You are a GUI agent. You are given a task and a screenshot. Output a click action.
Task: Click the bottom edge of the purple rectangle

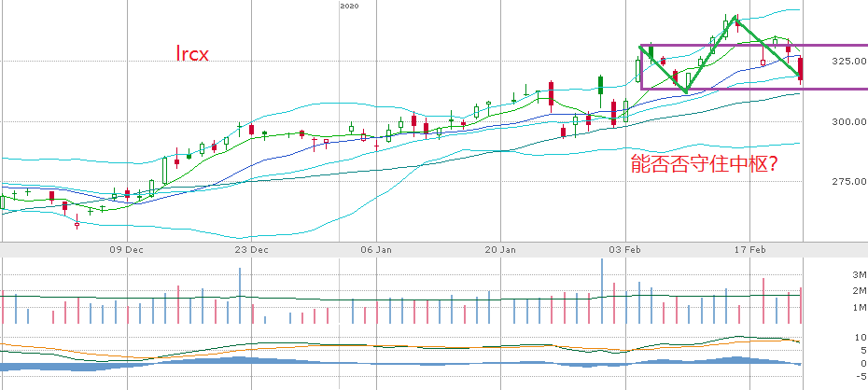pos(747,90)
